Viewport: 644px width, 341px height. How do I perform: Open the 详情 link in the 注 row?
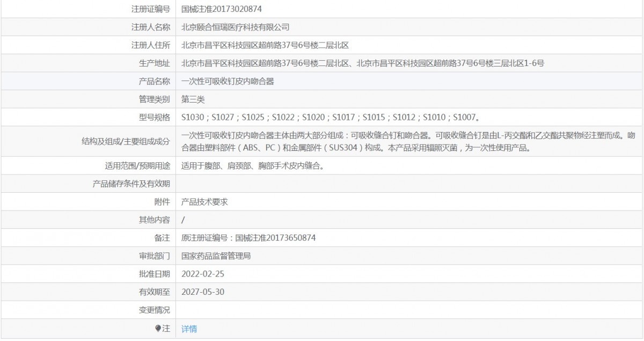[189, 329]
